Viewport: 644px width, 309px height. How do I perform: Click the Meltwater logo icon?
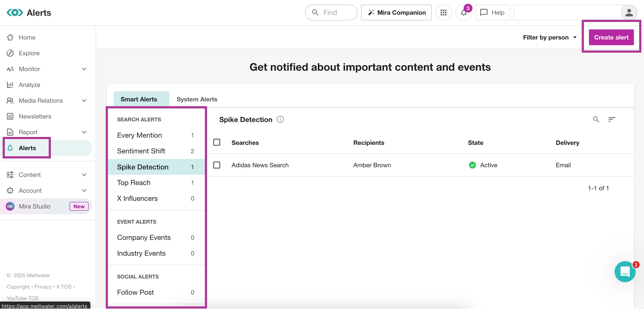point(15,13)
